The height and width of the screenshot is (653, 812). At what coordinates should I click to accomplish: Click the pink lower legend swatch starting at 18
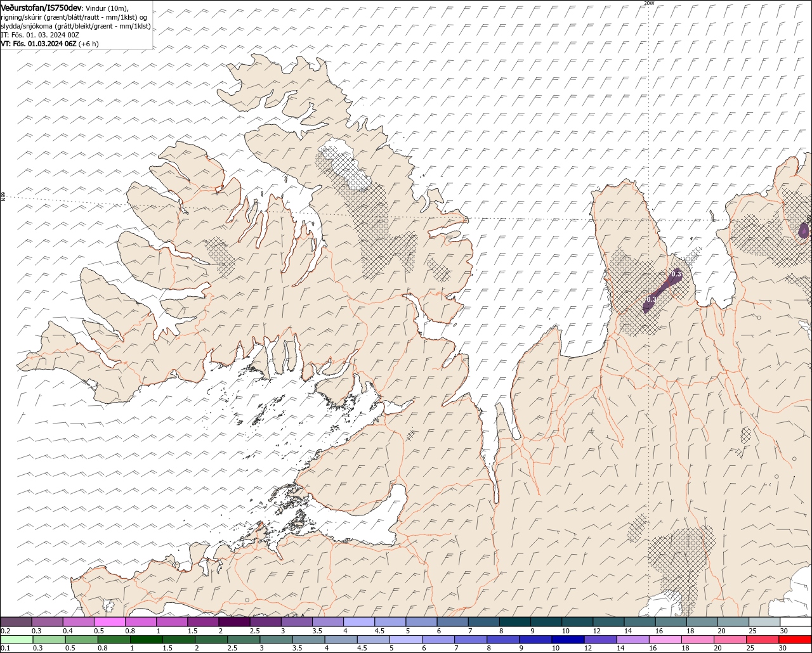tap(698, 640)
